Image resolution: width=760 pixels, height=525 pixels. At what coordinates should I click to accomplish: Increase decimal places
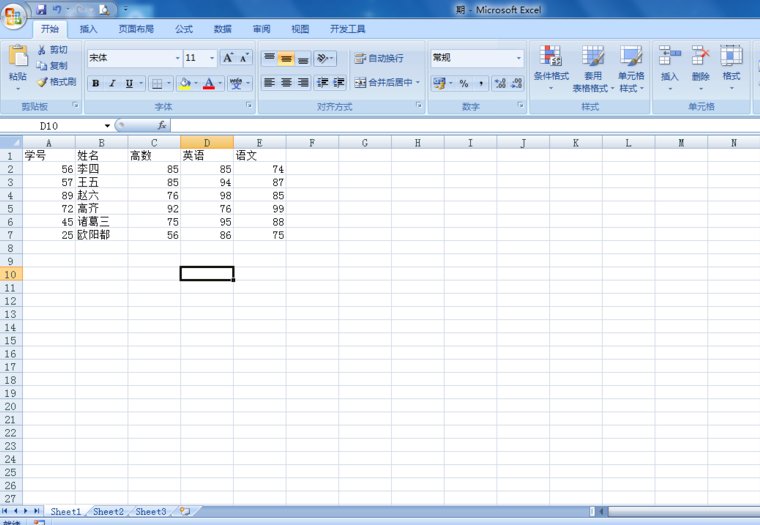pos(500,83)
